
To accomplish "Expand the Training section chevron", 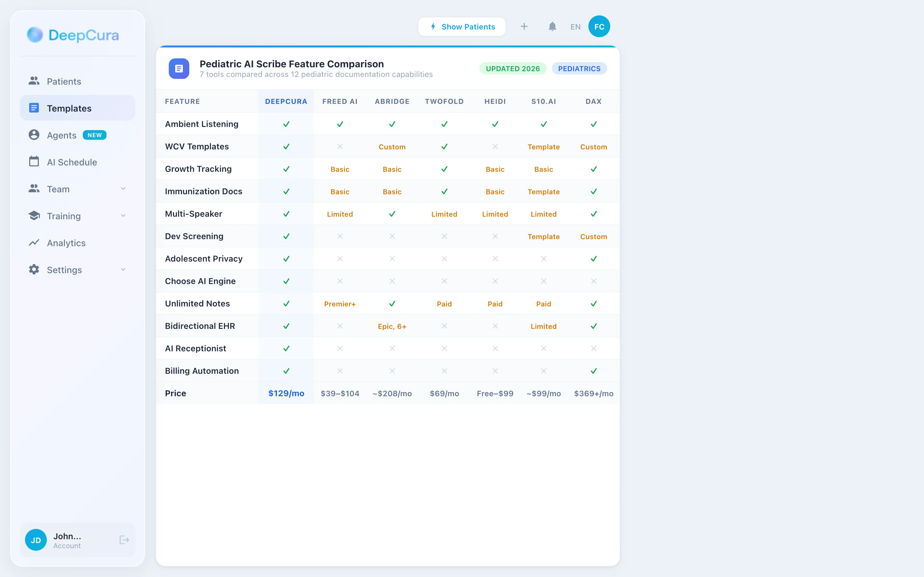I will pyautogui.click(x=123, y=216).
